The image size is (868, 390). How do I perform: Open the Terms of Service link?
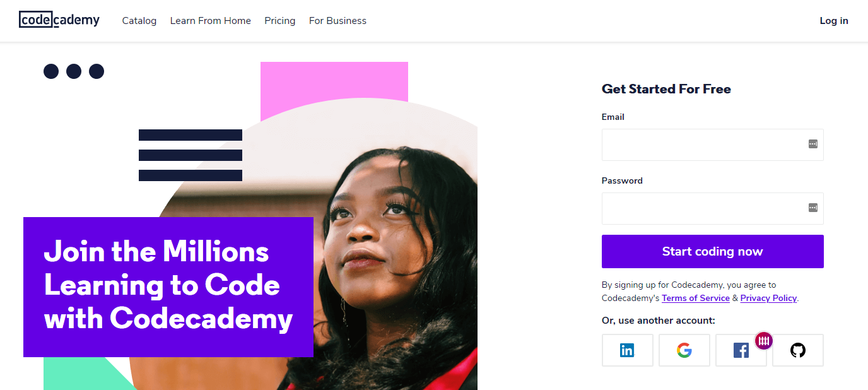click(x=696, y=298)
